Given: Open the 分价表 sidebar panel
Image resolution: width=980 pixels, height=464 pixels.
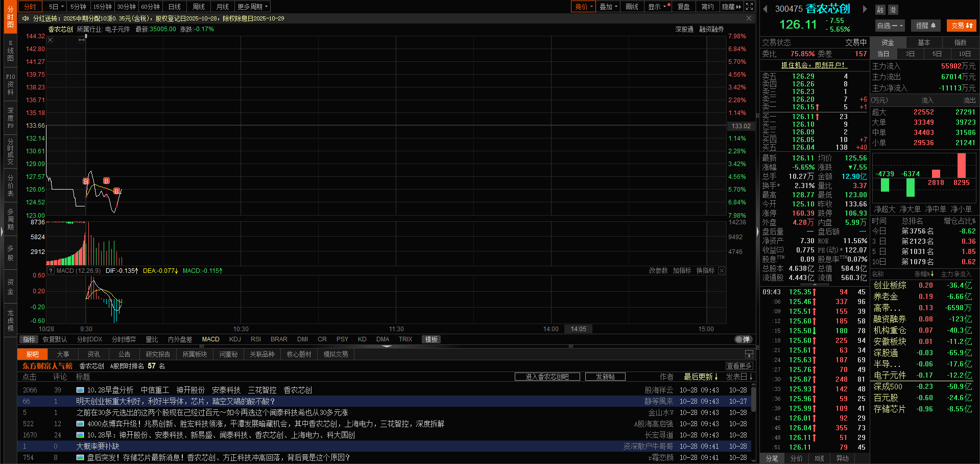Looking at the screenshot, I should (10, 185).
